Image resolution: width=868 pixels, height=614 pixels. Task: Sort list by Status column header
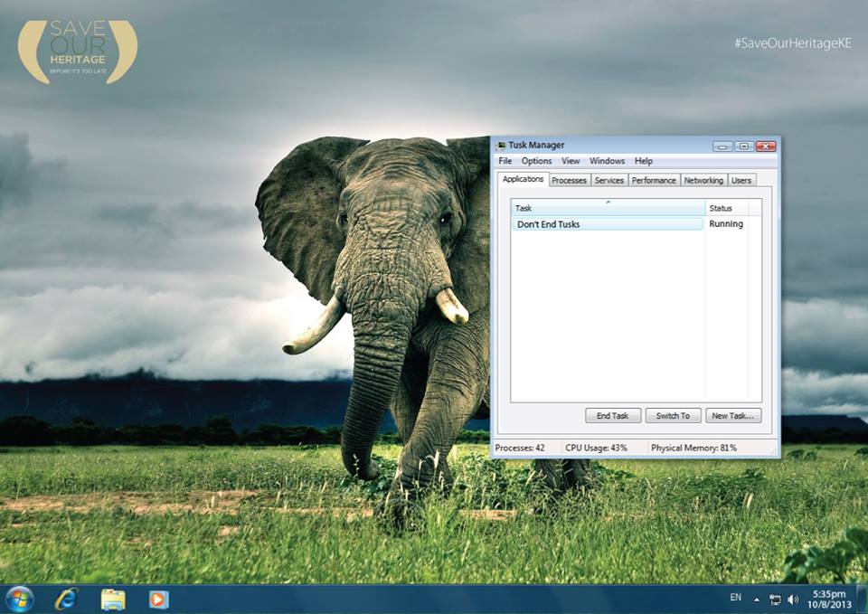click(727, 208)
